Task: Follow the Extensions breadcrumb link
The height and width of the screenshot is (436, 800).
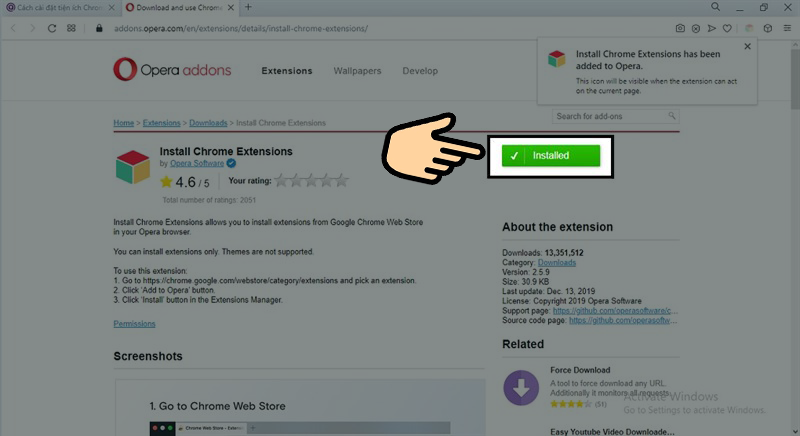Action: [161, 123]
